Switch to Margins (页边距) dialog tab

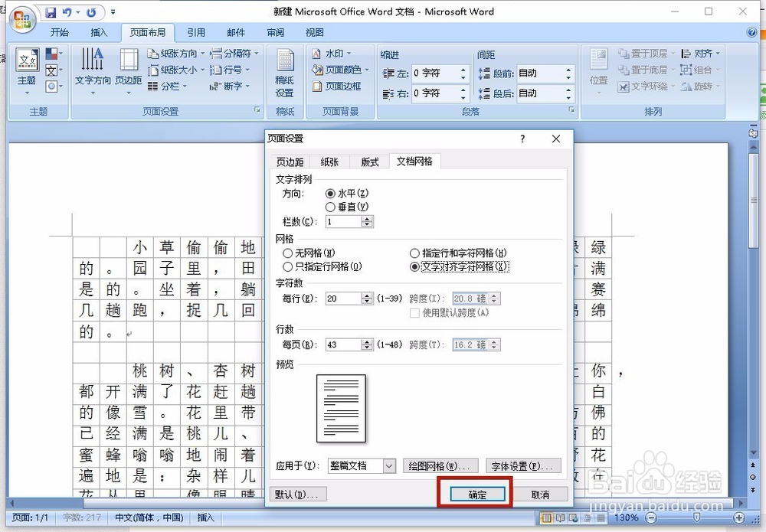pyautogui.click(x=290, y=162)
